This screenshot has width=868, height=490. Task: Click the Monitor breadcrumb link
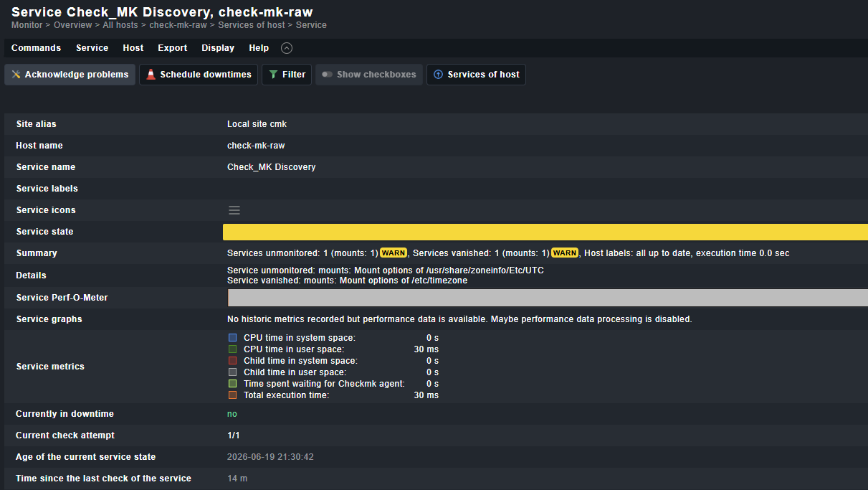pyautogui.click(x=27, y=25)
